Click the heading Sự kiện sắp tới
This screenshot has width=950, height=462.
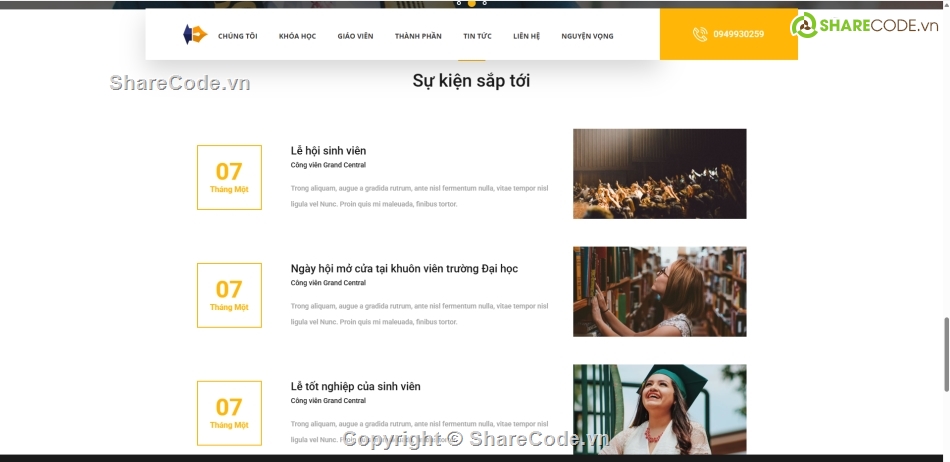[471, 81]
